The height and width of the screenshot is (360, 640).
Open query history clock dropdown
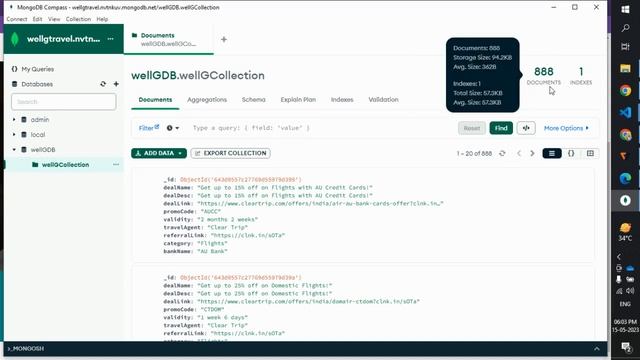tap(173, 128)
